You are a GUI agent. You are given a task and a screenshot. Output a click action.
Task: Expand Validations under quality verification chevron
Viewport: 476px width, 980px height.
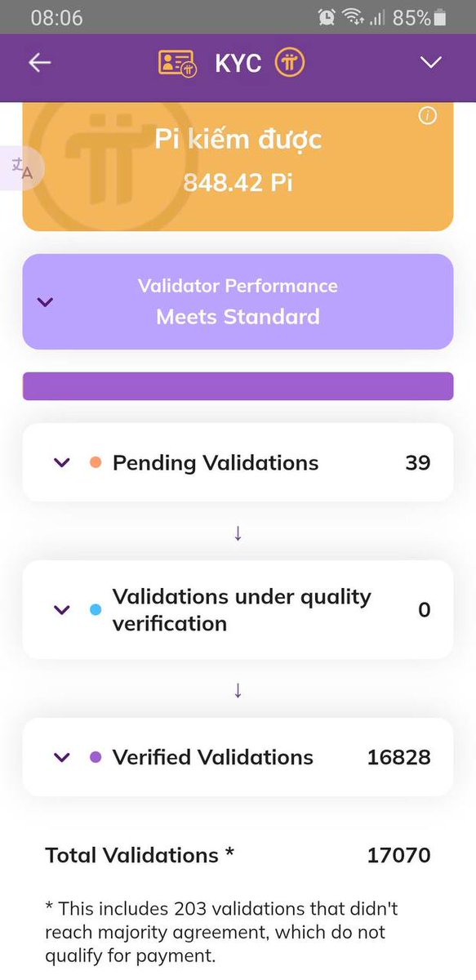pyautogui.click(x=62, y=609)
